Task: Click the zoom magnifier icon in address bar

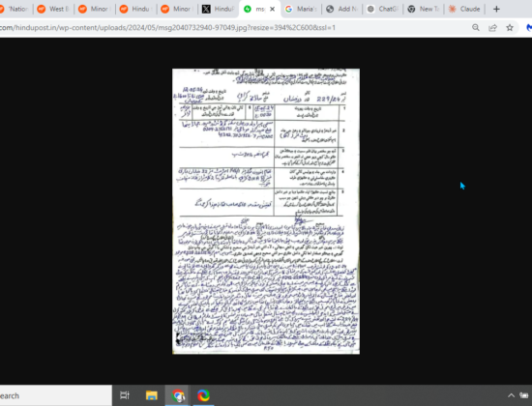Action: click(x=476, y=28)
